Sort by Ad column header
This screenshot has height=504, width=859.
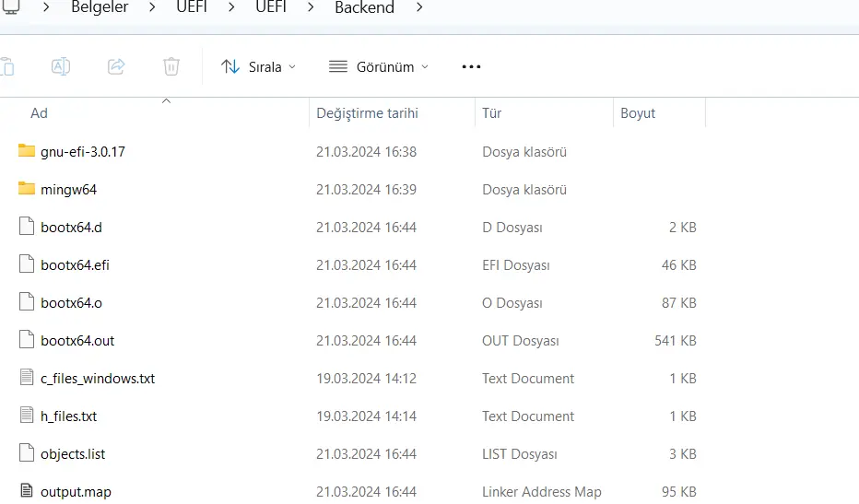[39, 112]
